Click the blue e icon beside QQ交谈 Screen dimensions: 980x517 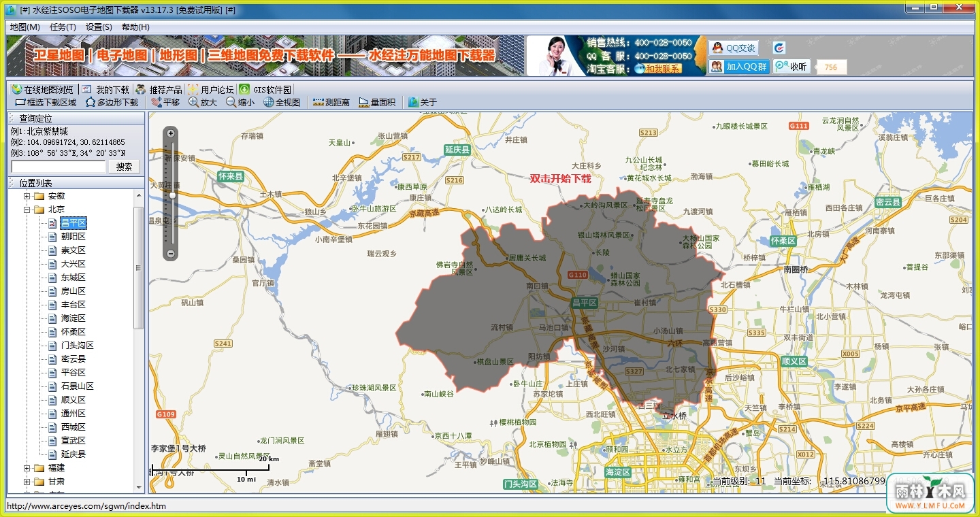[779, 48]
